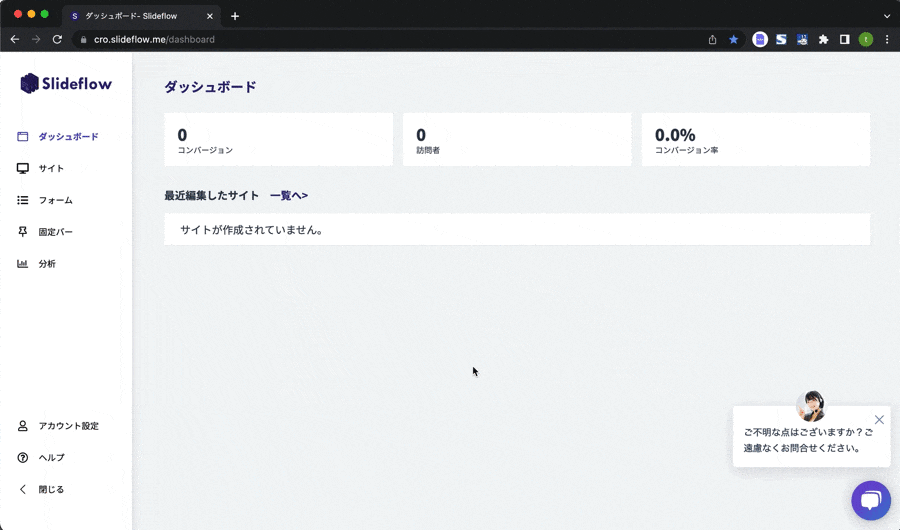Image resolution: width=900 pixels, height=530 pixels.
Task: Open the blue robot-like extension icon
Action: point(802,40)
